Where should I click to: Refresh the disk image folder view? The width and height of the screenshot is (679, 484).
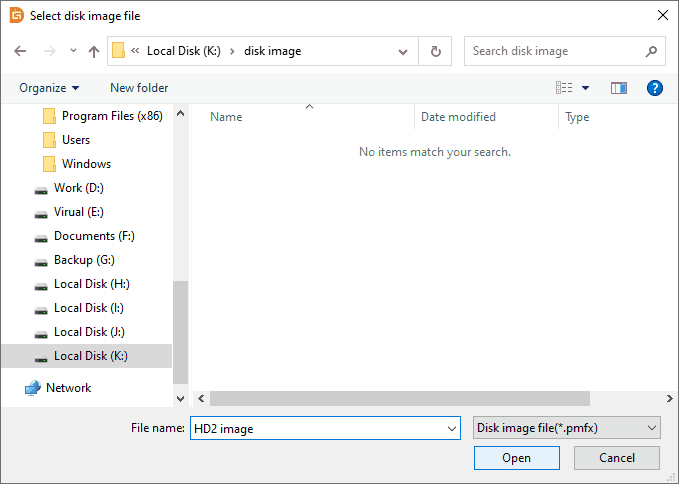(435, 51)
